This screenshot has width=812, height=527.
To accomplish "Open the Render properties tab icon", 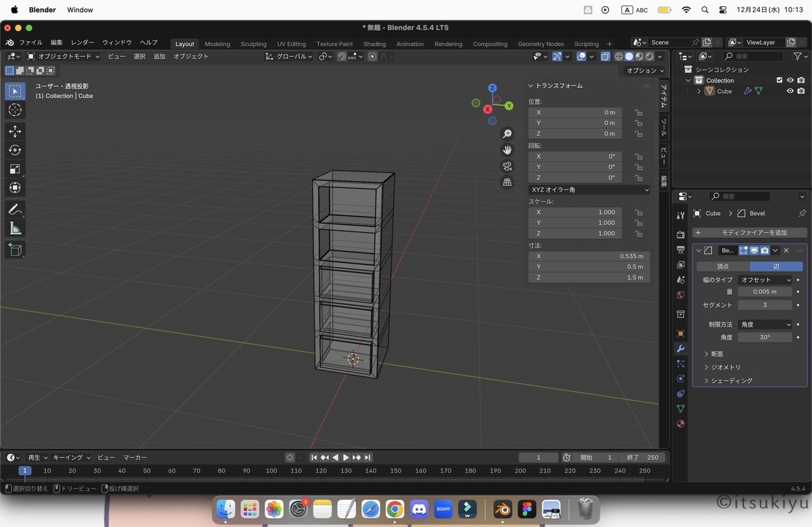I will pos(681,235).
